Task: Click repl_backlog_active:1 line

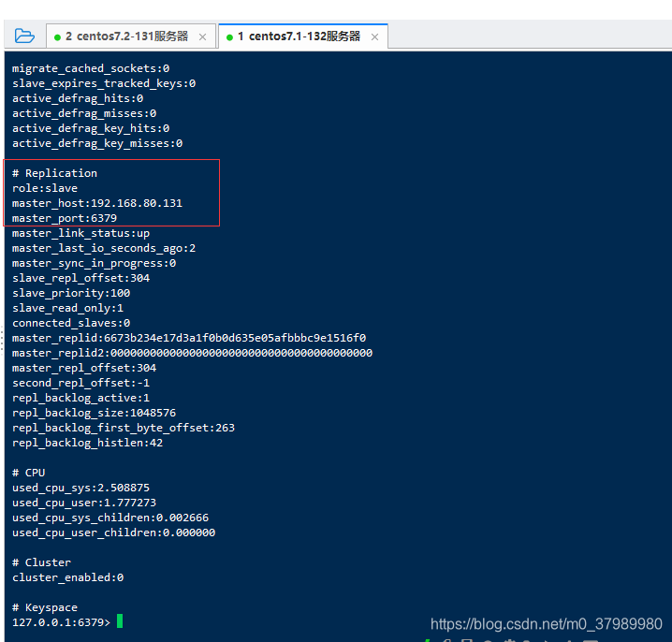Action: [x=81, y=398]
